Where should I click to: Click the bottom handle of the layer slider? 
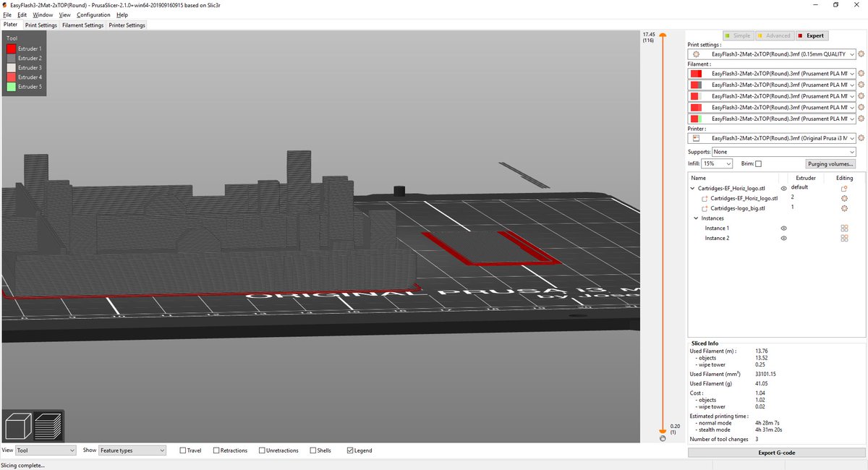click(663, 432)
